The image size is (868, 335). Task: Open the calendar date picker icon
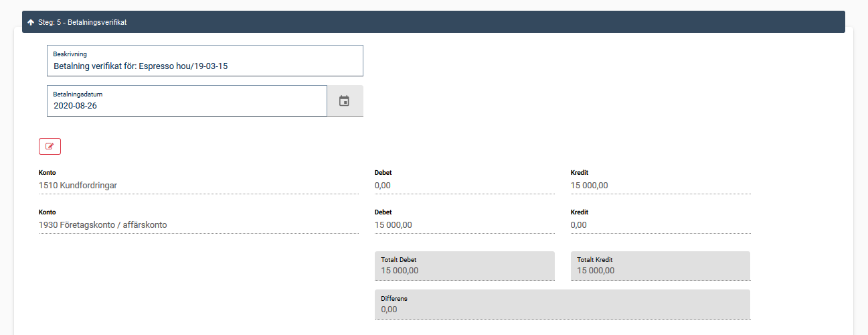pyautogui.click(x=344, y=101)
